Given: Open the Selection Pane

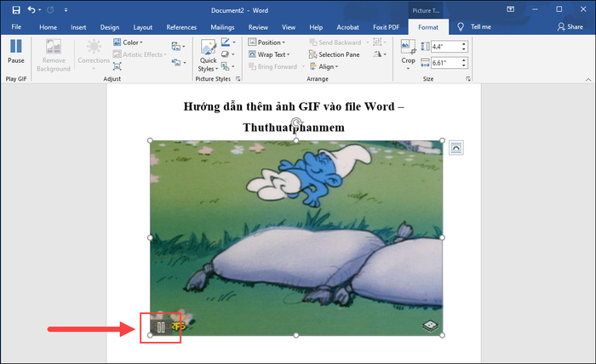Looking at the screenshot, I should coord(334,54).
